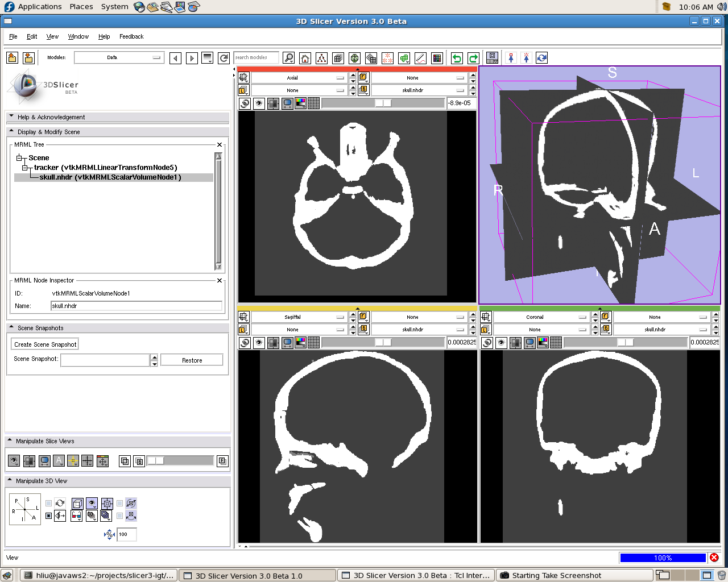
Task: Click the Axial slice offset slider
Action: [x=383, y=103]
